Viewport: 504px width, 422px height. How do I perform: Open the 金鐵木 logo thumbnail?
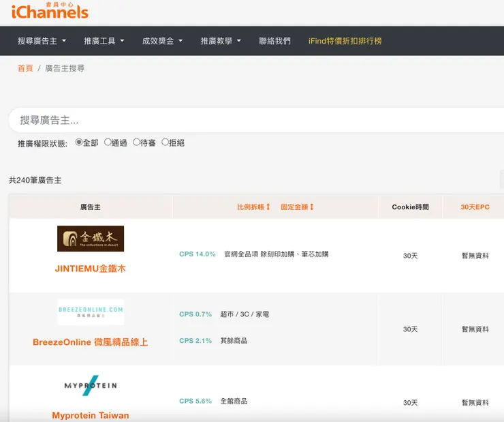(x=91, y=239)
